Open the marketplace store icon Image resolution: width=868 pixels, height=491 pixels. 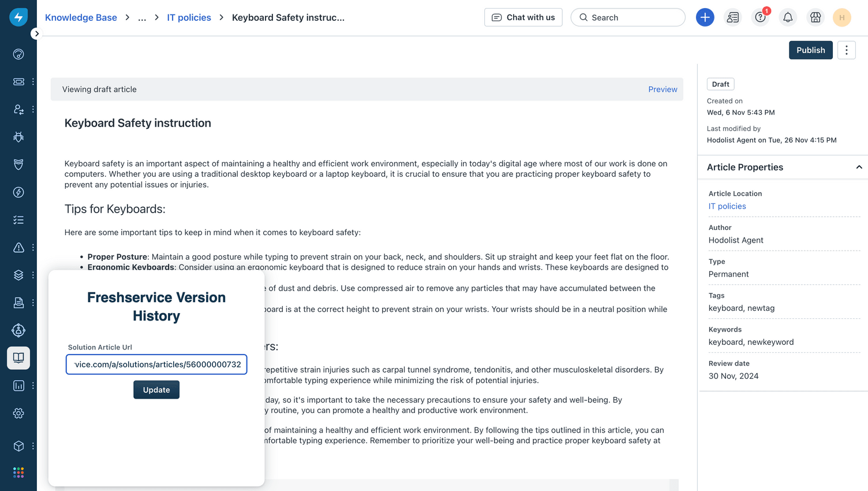815,17
